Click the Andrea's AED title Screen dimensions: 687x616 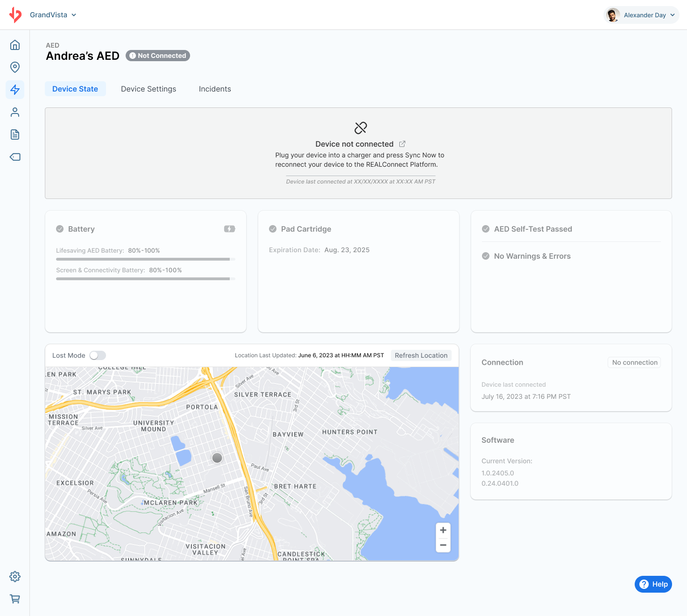tap(83, 56)
